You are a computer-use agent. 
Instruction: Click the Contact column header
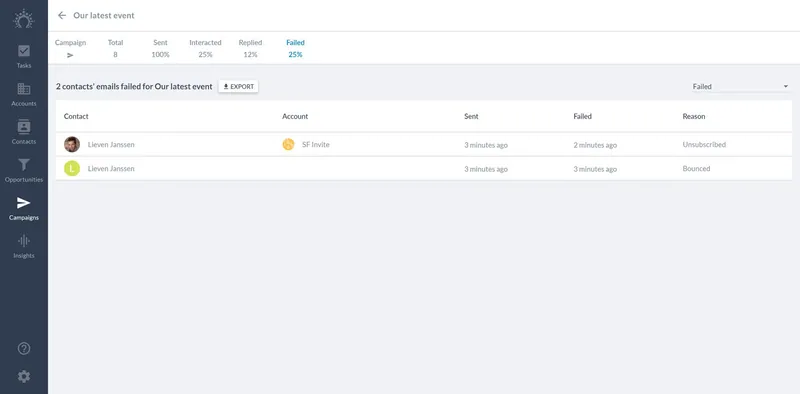tap(76, 116)
